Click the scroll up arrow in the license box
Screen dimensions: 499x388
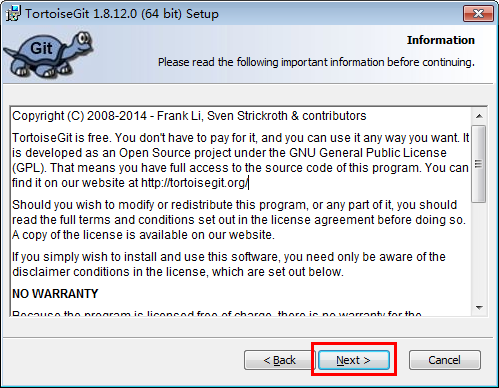point(479,116)
